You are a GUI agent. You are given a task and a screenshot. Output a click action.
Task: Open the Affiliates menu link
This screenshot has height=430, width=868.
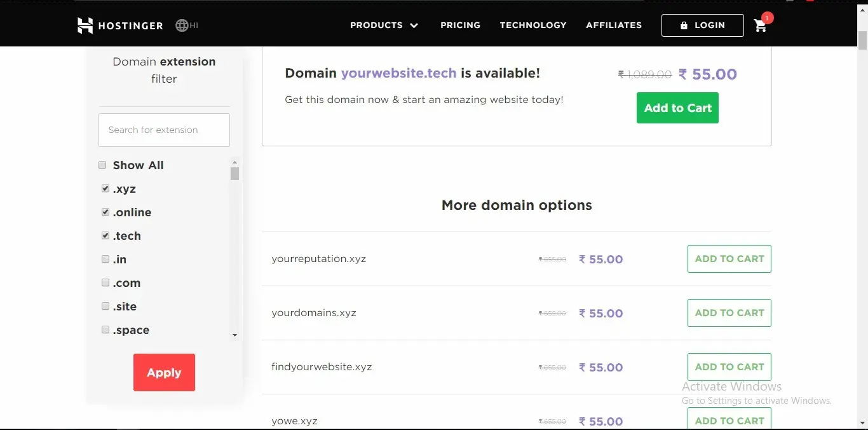614,25
